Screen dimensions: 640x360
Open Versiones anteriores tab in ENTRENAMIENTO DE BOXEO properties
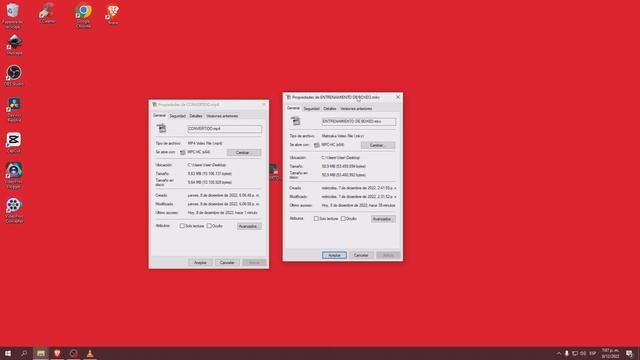pos(356,109)
